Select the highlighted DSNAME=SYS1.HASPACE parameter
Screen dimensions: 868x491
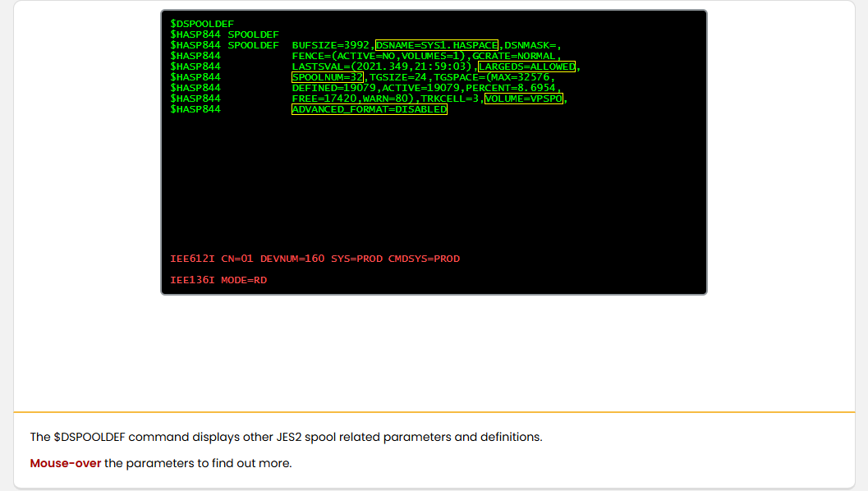437,45
